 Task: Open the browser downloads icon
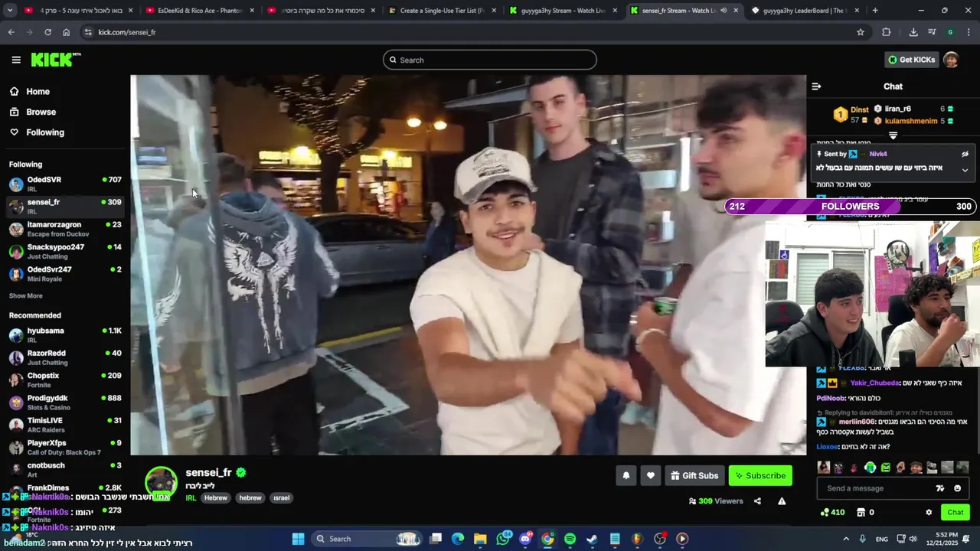[x=913, y=32]
